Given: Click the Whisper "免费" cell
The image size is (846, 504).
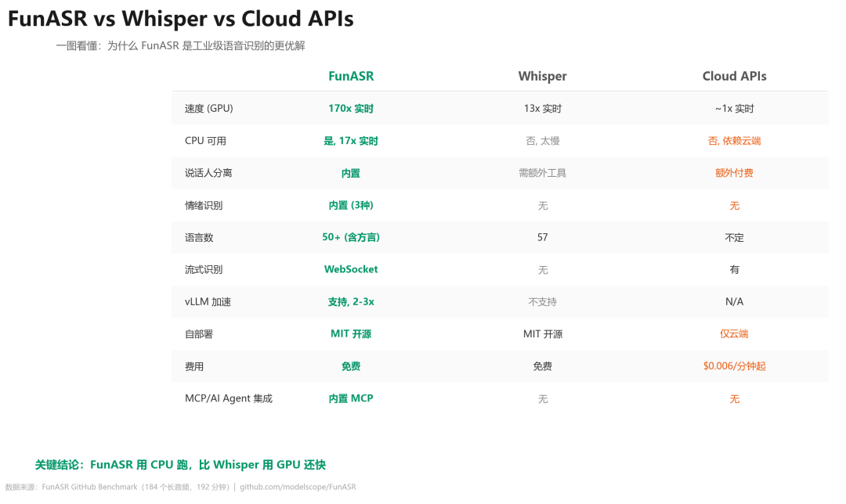Looking at the screenshot, I should pos(542,366).
